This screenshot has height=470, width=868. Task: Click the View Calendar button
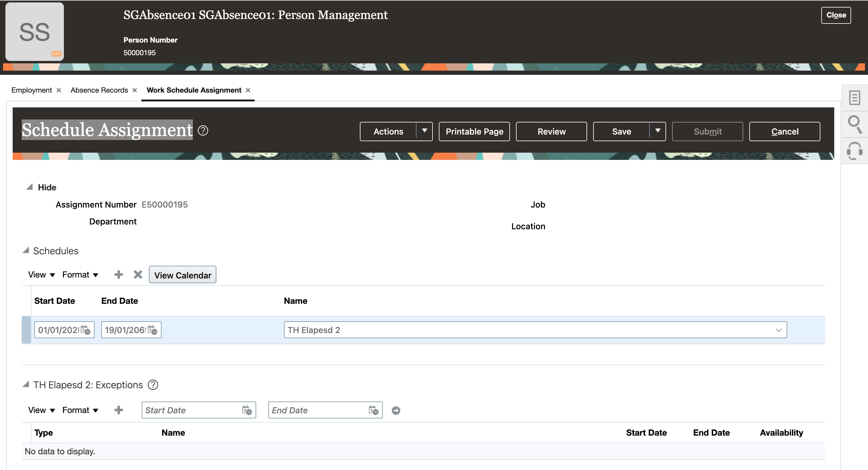[183, 275]
